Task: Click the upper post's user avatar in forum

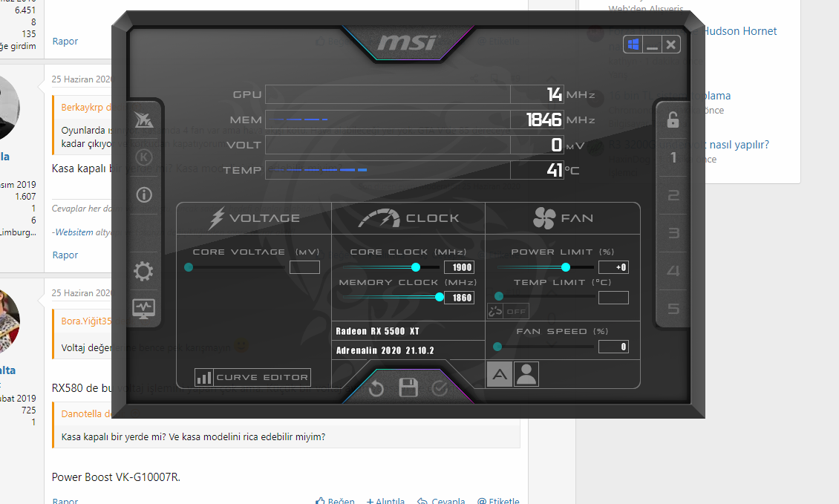Action: (8, 108)
